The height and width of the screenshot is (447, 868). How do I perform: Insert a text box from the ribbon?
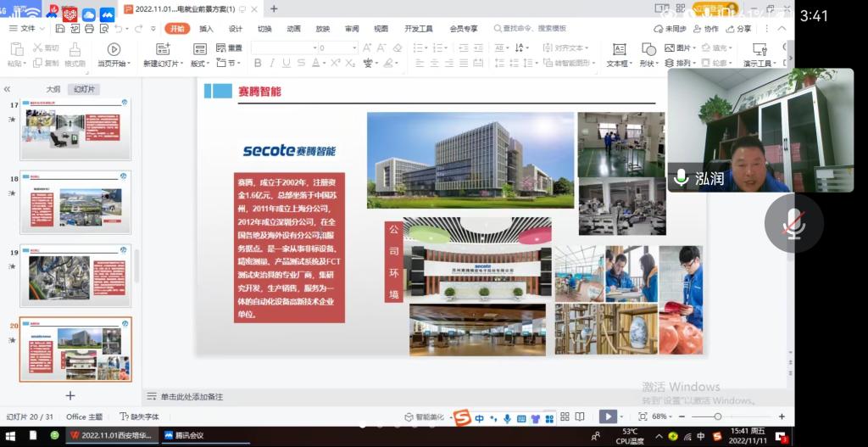[619, 50]
